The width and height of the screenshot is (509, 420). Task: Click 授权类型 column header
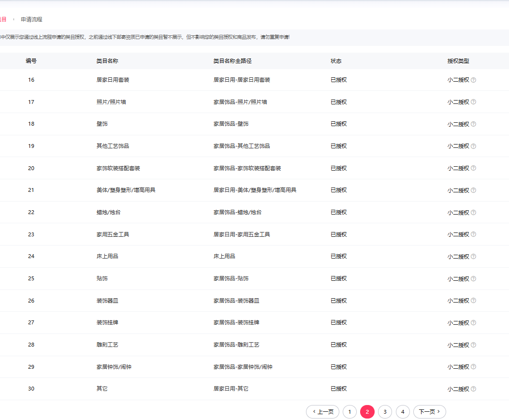tap(458, 61)
